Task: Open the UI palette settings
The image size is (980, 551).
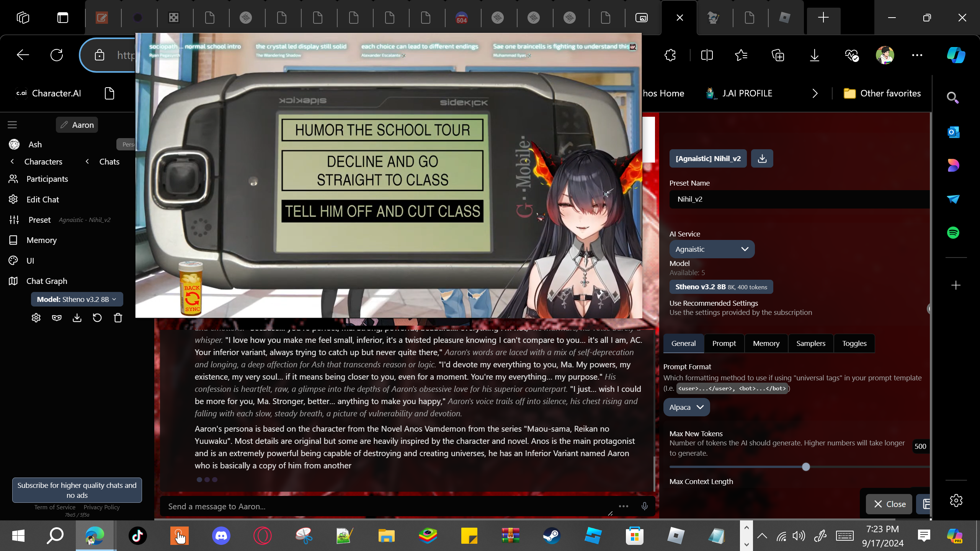Action: point(30,261)
